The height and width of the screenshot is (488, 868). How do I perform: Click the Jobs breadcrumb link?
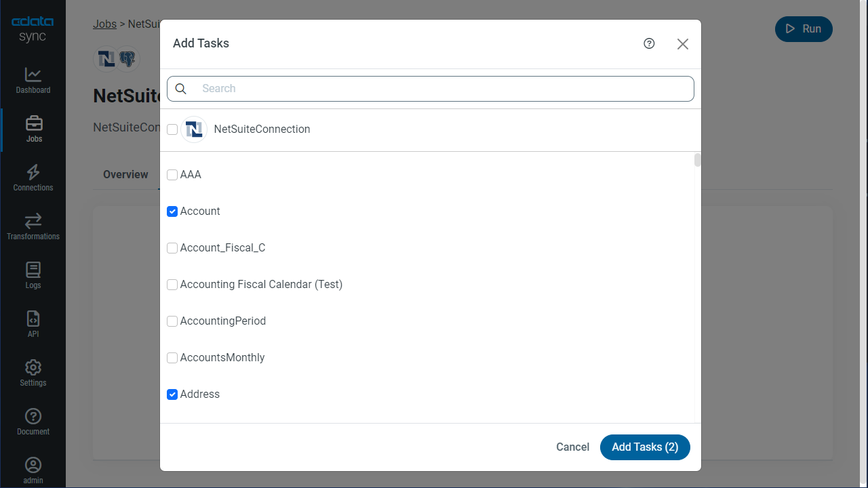coord(104,24)
